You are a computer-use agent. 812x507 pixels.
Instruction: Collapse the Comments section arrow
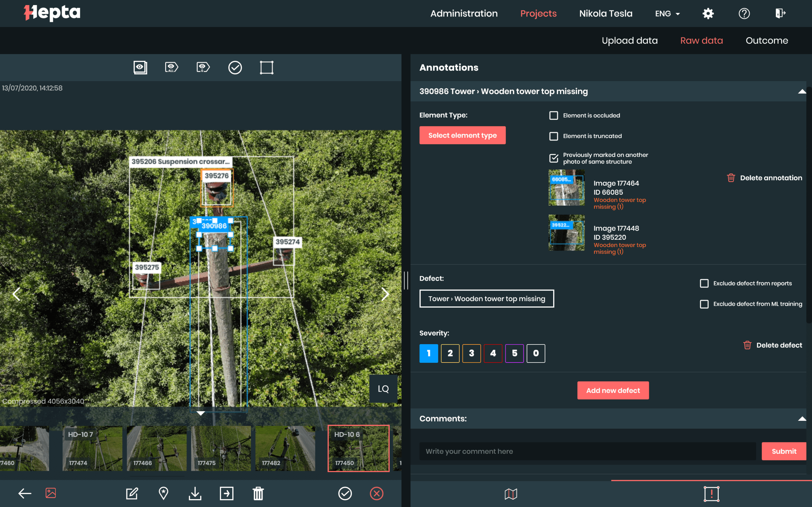pos(802,419)
